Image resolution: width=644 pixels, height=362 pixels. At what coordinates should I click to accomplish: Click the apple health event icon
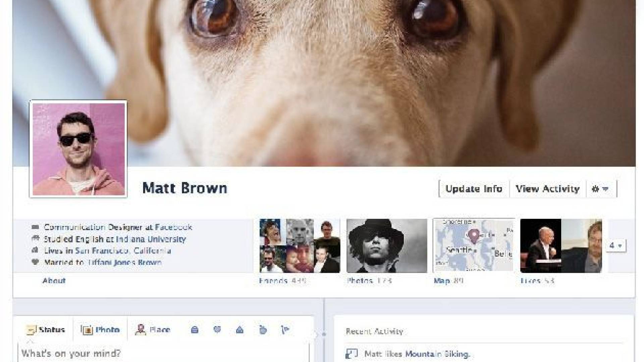[263, 330]
